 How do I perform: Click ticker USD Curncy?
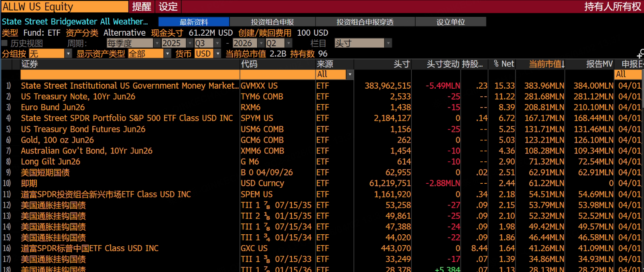point(262,183)
